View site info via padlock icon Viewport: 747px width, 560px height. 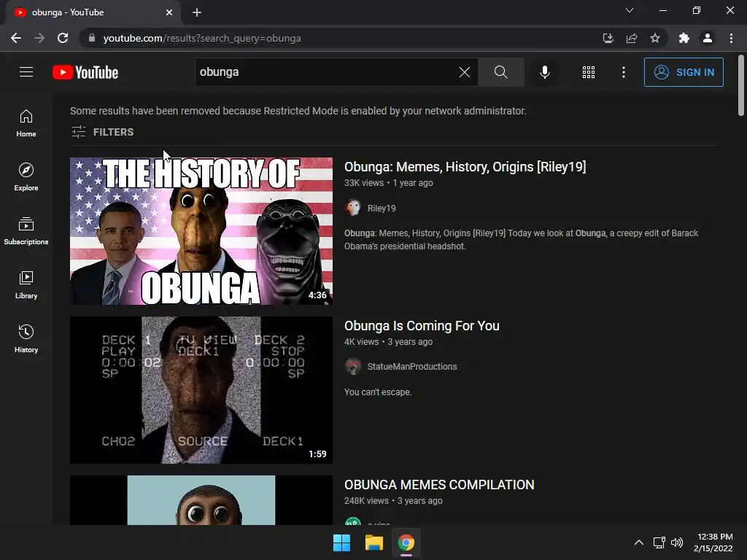91,38
